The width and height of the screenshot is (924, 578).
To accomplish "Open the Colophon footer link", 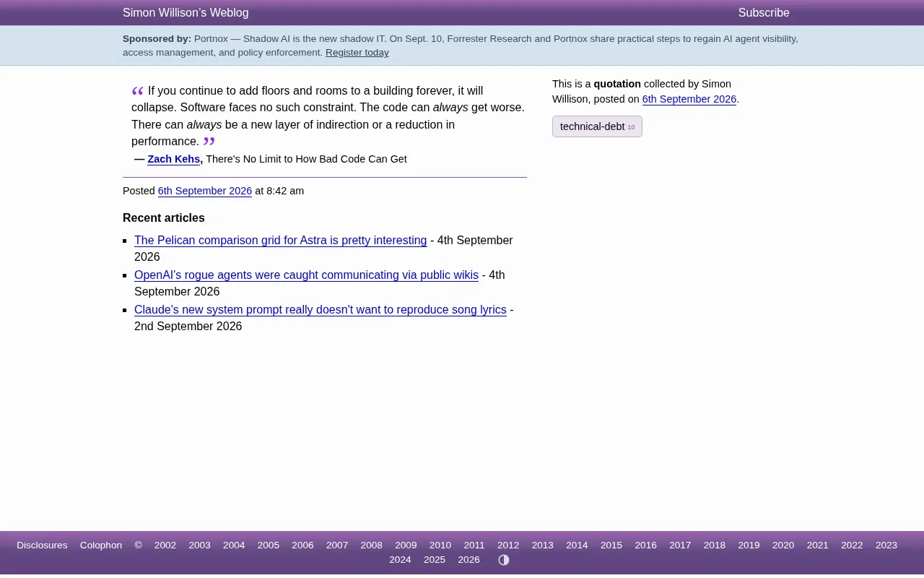I will coord(101,545).
